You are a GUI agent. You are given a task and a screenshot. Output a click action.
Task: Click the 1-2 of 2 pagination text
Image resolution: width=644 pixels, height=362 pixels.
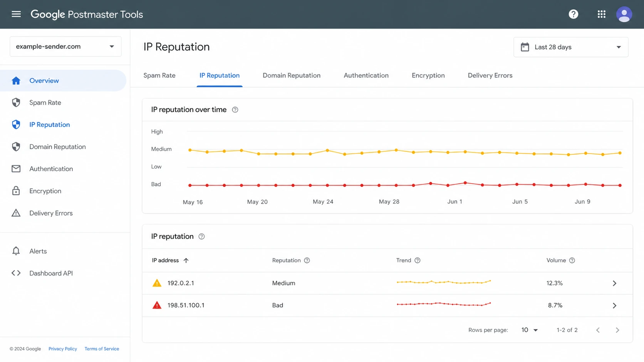coord(567,330)
